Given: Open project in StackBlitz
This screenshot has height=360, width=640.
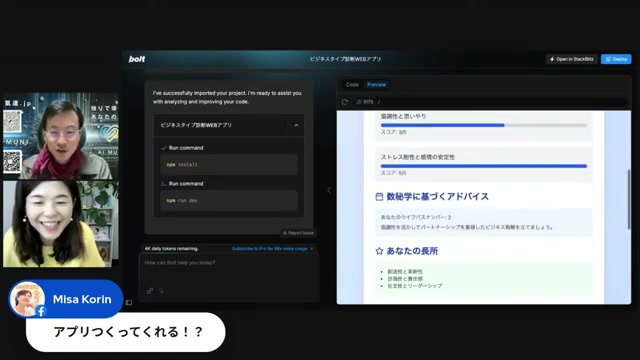Looking at the screenshot, I should (x=571, y=59).
